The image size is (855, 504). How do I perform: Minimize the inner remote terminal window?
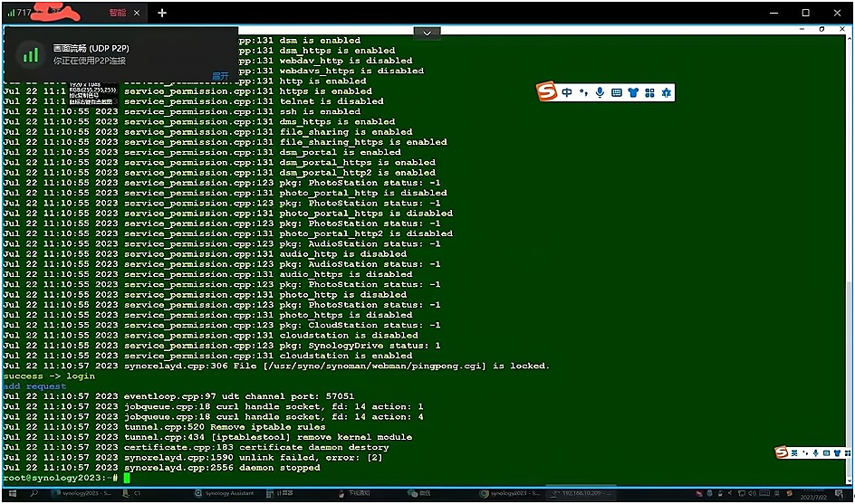pos(802,29)
